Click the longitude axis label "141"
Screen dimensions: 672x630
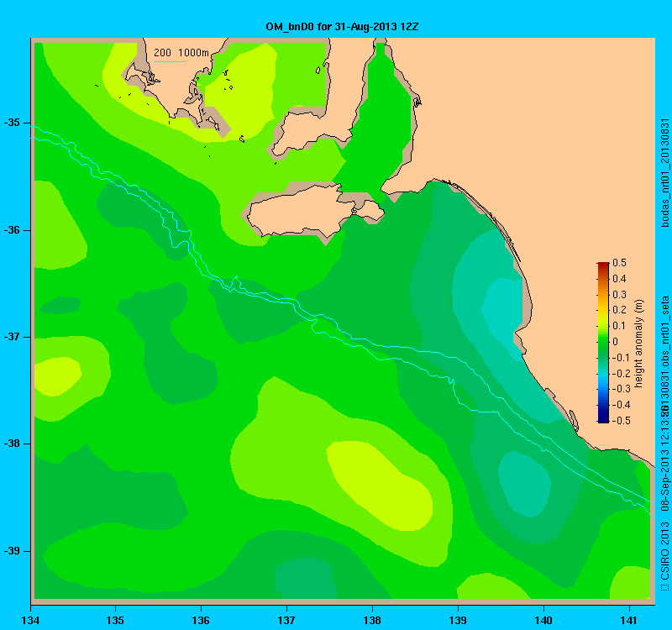click(629, 620)
